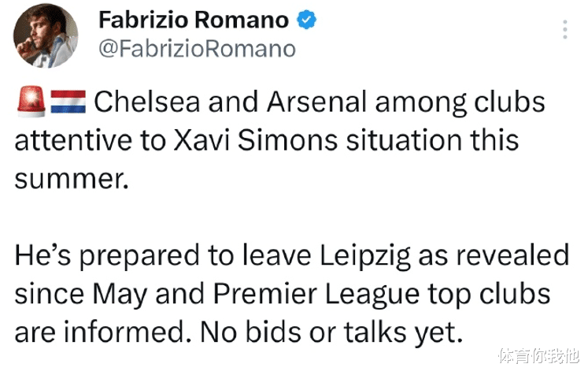Click the word summer in the tweet

(72, 180)
